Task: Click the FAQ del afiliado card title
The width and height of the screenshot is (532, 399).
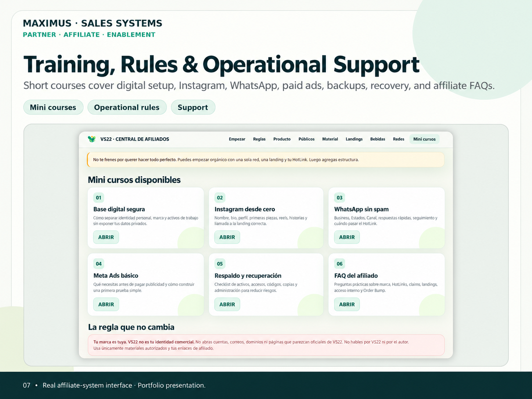Action: 356,276
